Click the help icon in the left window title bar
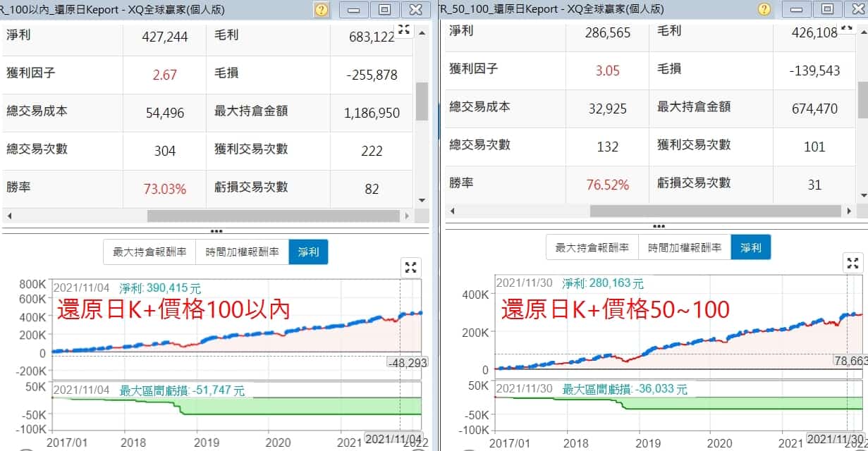Viewport: 868px width, 451px height. click(322, 10)
